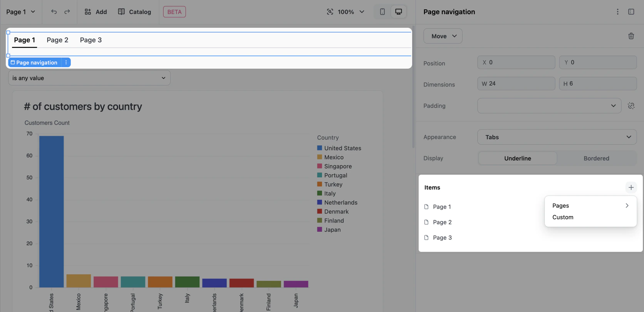Click the page icon beside Page 3 item
Screen dimensions: 644x312
[x=426, y=238]
